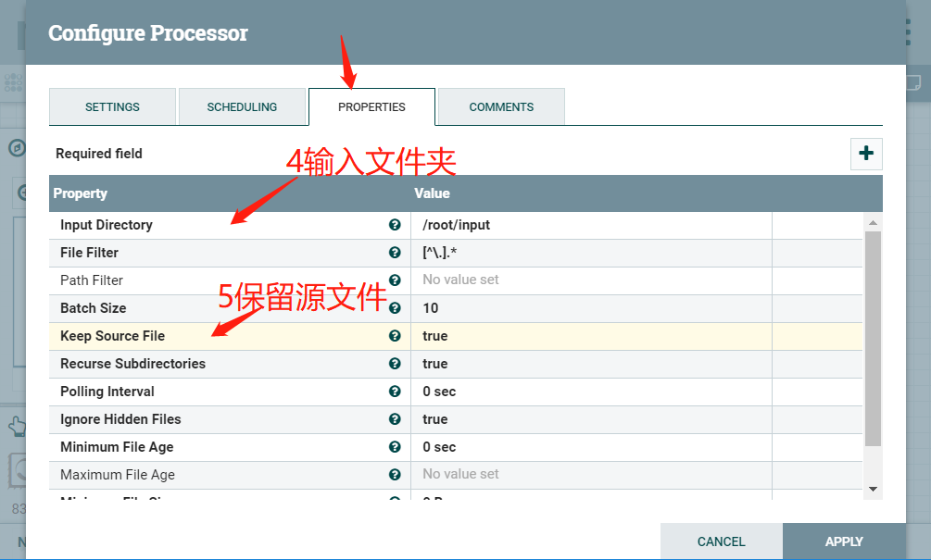
Task: Click scrollbar down arrow in properties table
Action: coord(873,490)
